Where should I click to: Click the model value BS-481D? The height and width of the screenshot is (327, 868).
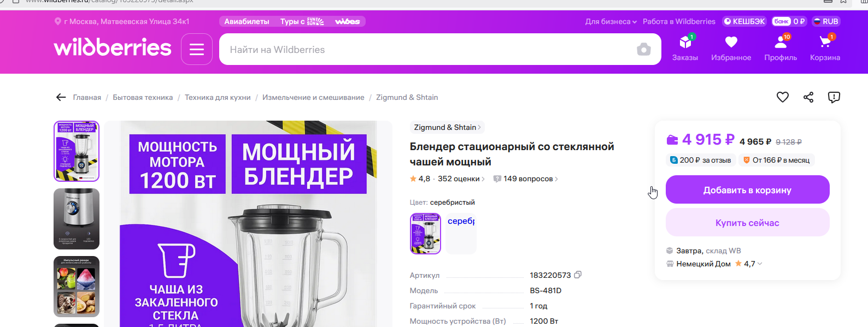tap(546, 290)
